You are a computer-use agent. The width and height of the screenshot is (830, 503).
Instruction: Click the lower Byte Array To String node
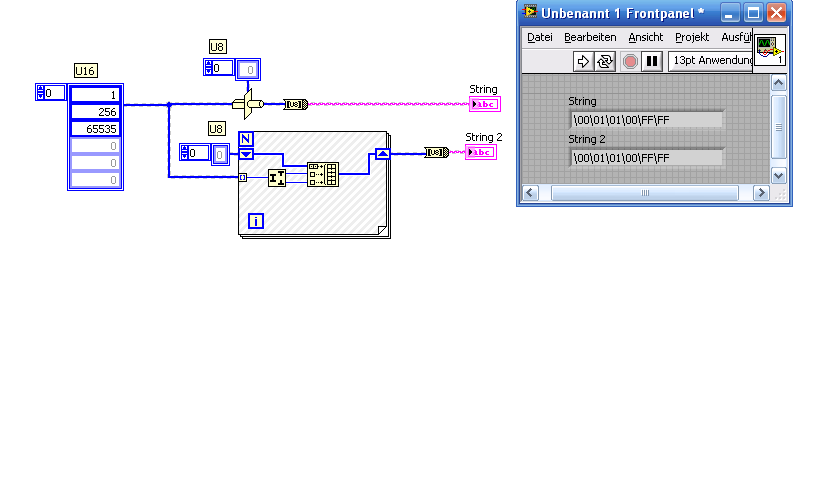coord(437,152)
